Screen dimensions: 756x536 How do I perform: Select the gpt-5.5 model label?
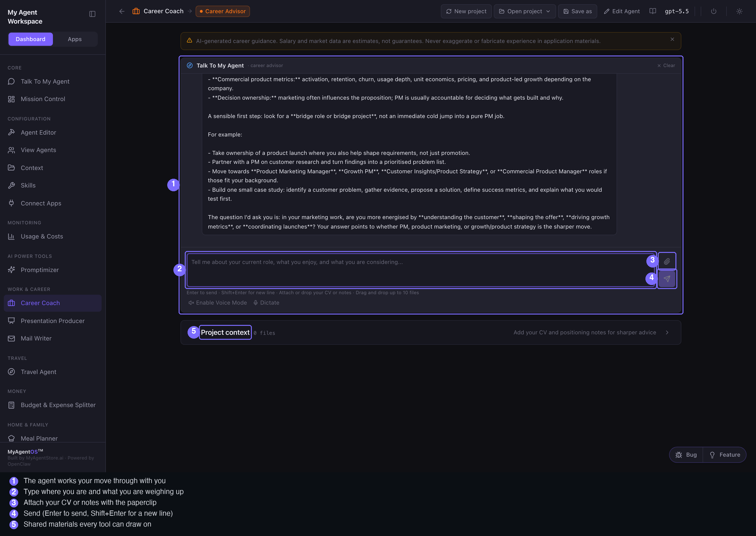click(x=677, y=11)
